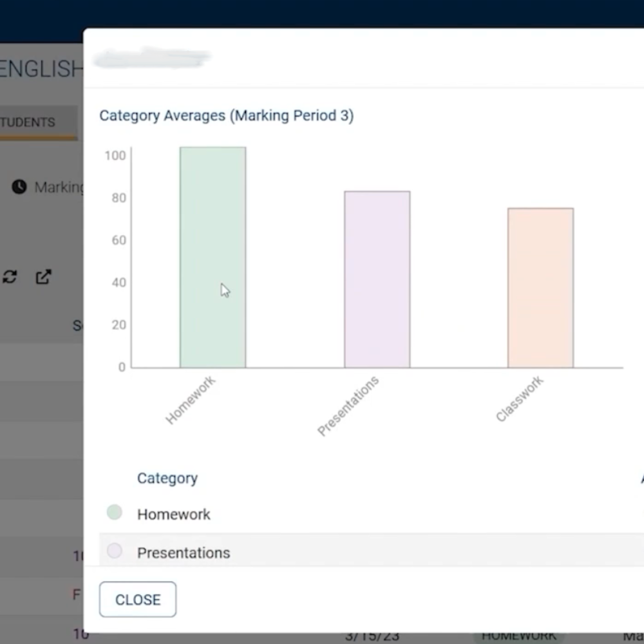Click the Category column header
The height and width of the screenshot is (644, 644).
click(167, 478)
